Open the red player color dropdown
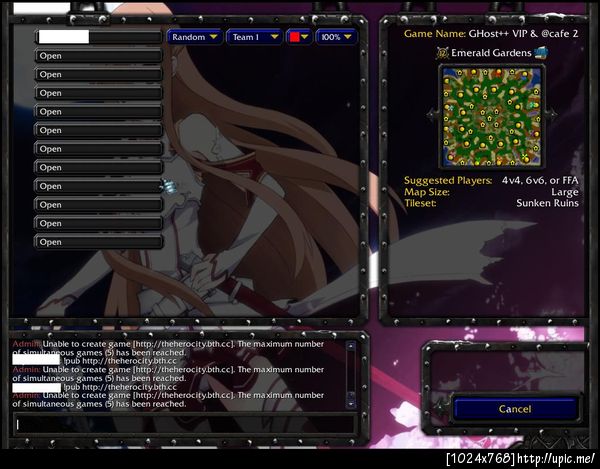Screen dimensions: 600x469 [x=299, y=37]
